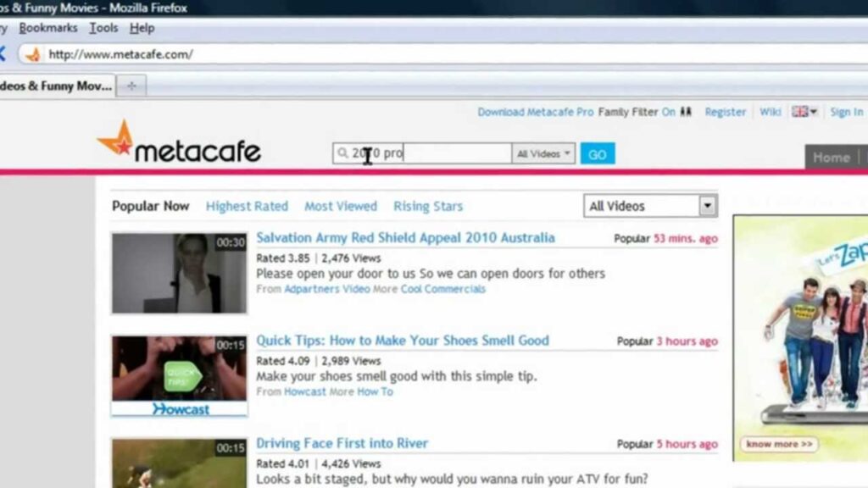The image size is (868, 488).
Task: Open the language selector dropdown arrow
Action: (x=814, y=111)
